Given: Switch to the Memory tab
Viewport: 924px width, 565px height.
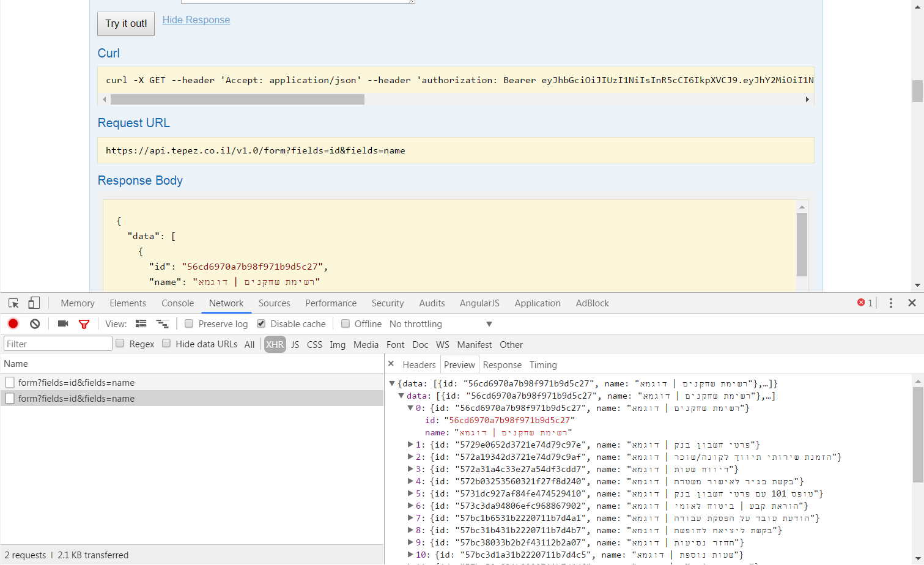Looking at the screenshot, I should pyautogui.click(x=78, y=303).
